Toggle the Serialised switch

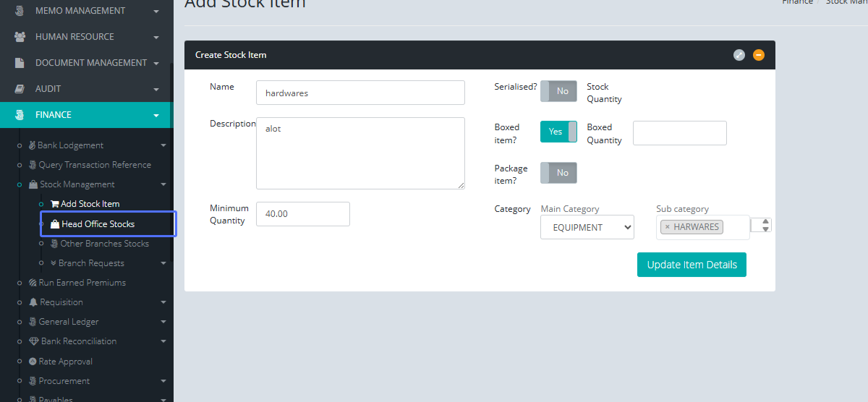coord(558,91)
